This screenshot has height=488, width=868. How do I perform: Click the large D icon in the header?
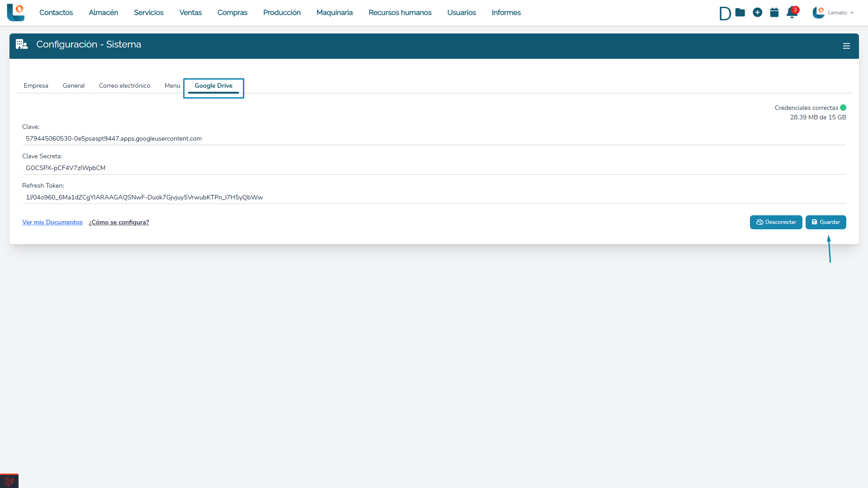(x=724, y=14)
